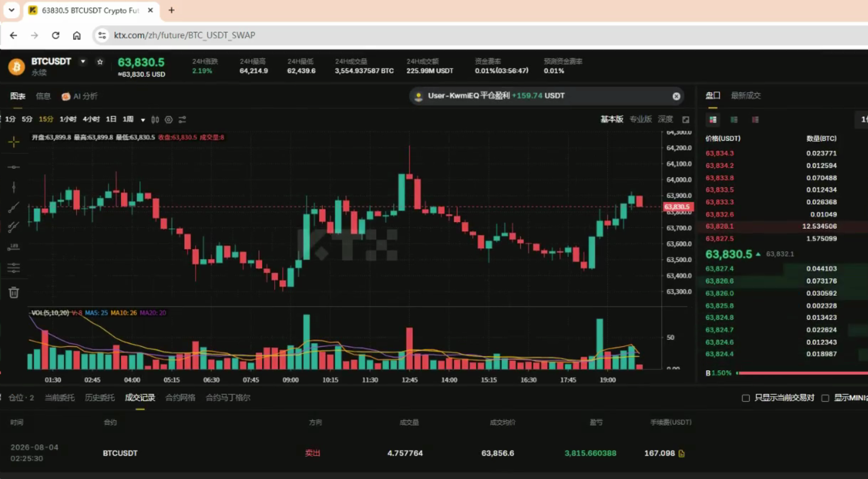Open the browser tab search dropdown
Screen dimensions: 868x479
(x=11, y=10)
